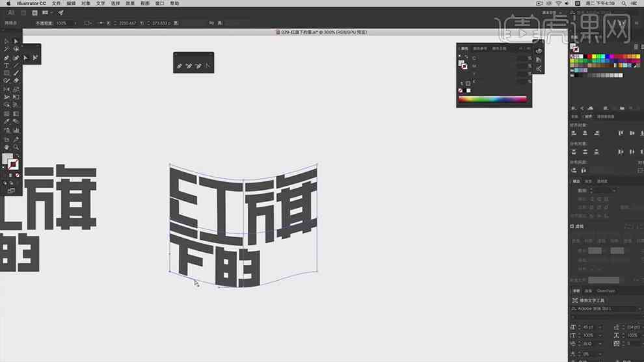Click the Y coordinate field
This screenshot has width=644, height=362.
pos(161,23)
